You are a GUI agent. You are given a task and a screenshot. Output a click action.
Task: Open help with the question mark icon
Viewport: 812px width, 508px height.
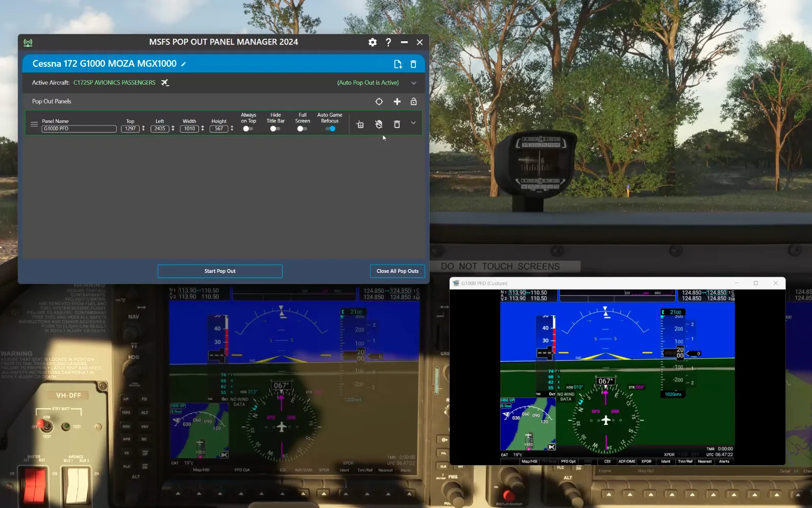click(x=388, y=42)
